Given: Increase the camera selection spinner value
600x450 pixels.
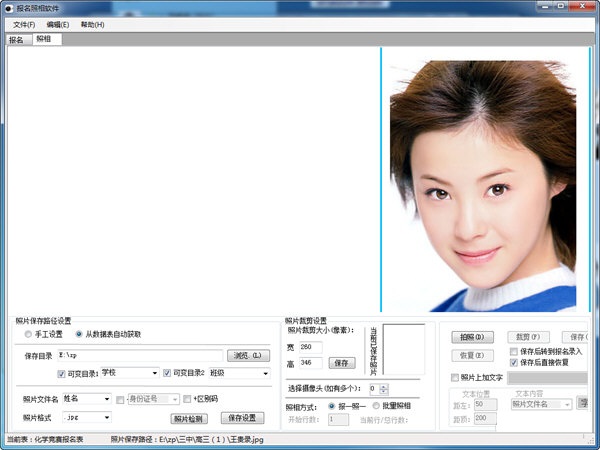Looking at the screenshot, I should point(385,385).
